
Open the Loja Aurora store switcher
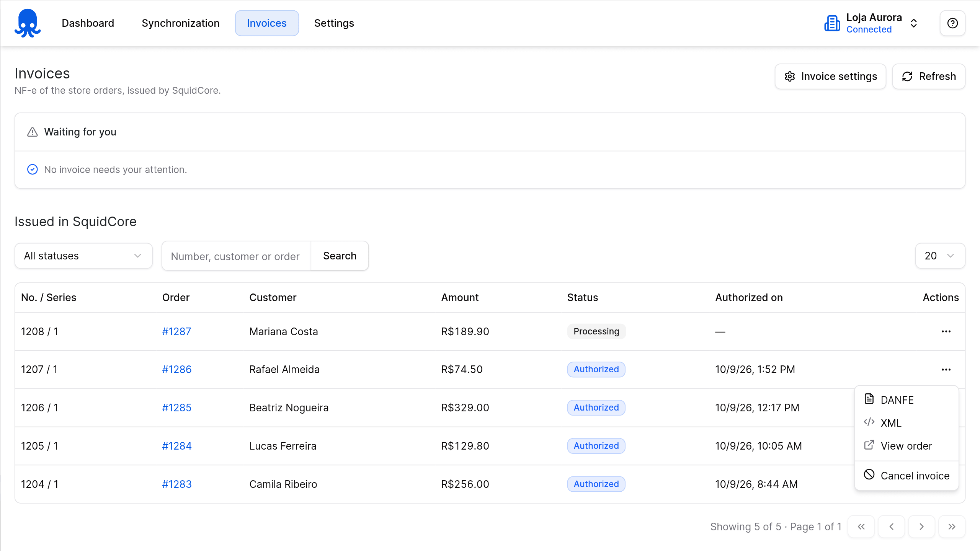(872, 23)
